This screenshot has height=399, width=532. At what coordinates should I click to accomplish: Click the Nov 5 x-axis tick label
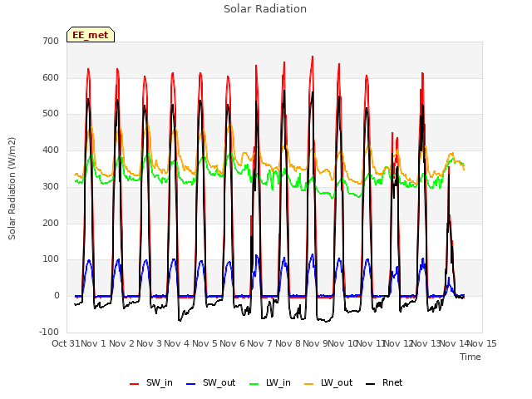204,343
